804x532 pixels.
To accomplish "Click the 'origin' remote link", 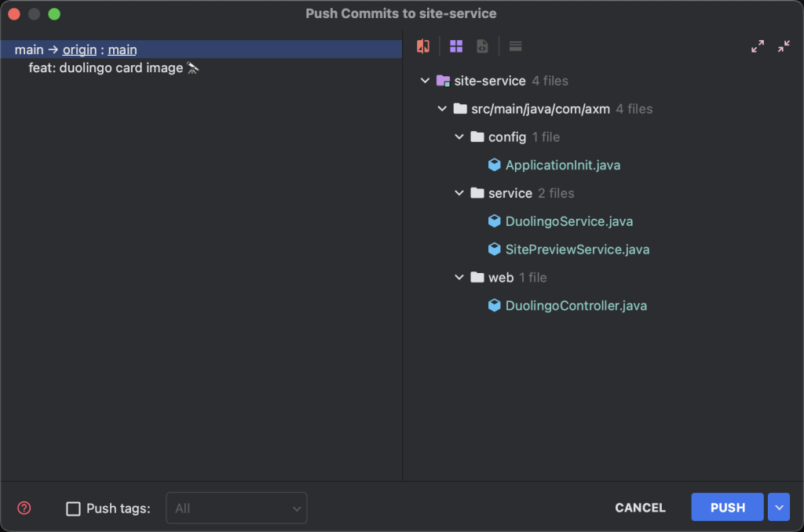I will coord(79,49).
